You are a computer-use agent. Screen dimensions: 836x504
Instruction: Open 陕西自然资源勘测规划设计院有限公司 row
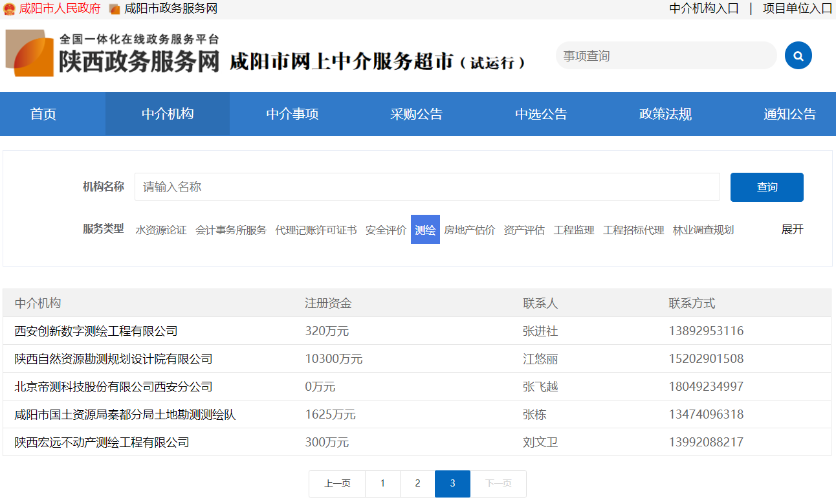(417, 358)
